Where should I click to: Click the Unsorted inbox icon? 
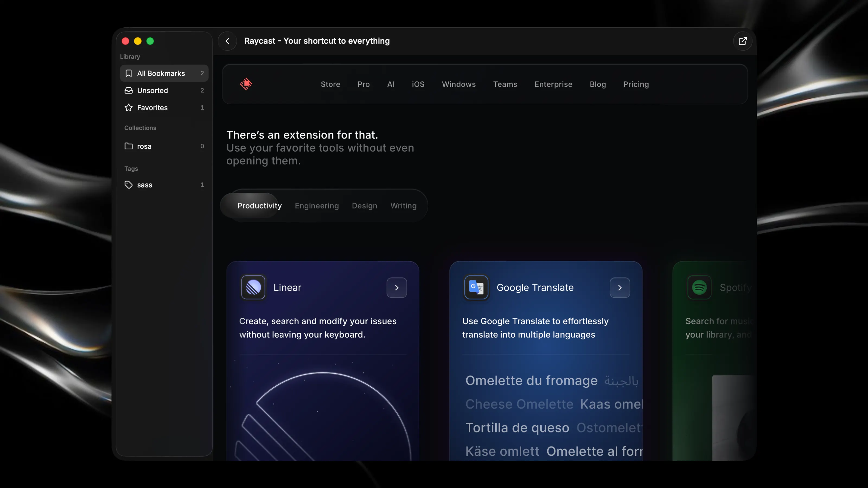pos(128,90)
